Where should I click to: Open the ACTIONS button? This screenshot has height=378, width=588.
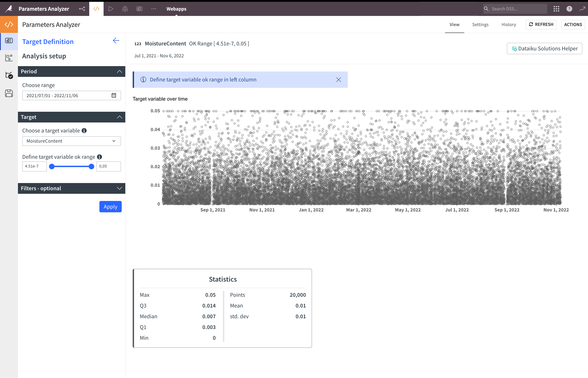point(573,24)
